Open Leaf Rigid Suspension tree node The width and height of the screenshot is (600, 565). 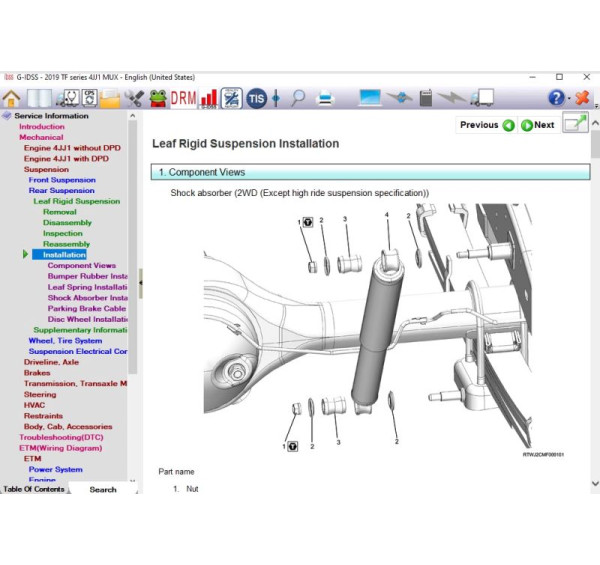[76, 201]
